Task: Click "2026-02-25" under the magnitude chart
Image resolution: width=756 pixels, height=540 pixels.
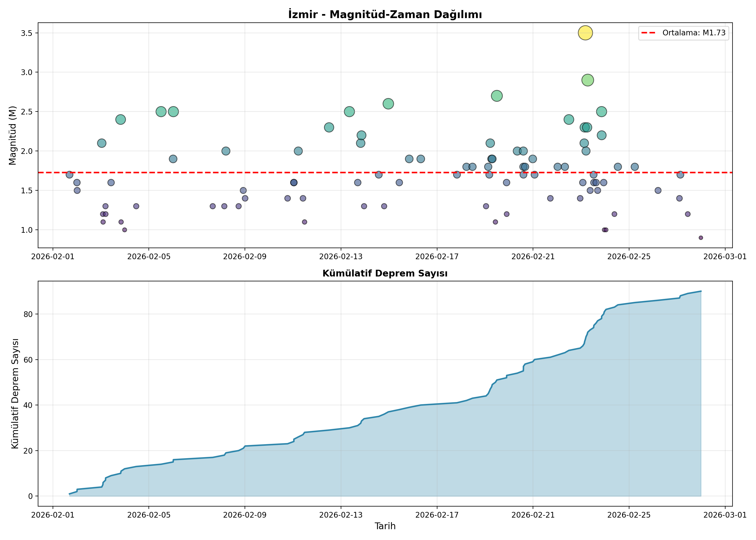Action: [x=629, y=257]
